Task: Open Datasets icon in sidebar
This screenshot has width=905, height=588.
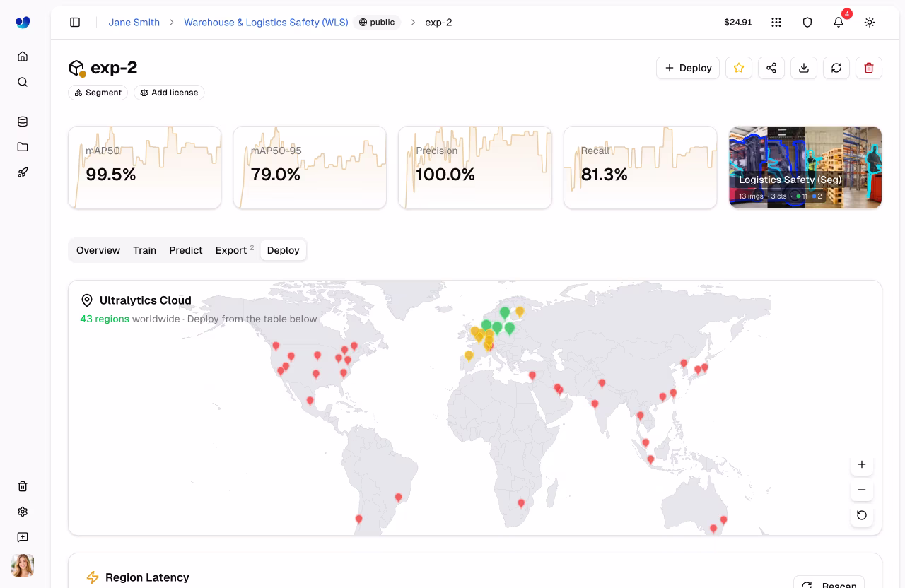Action: coord(23,122)
